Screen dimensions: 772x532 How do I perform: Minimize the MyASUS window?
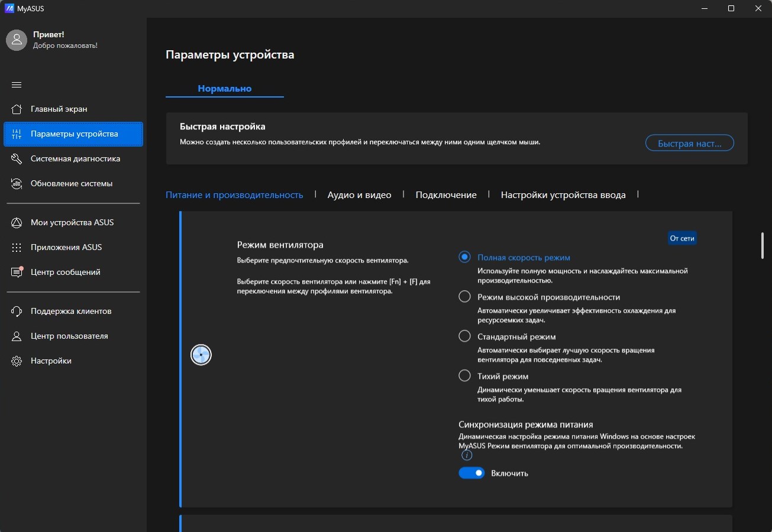tap(704, 8)
